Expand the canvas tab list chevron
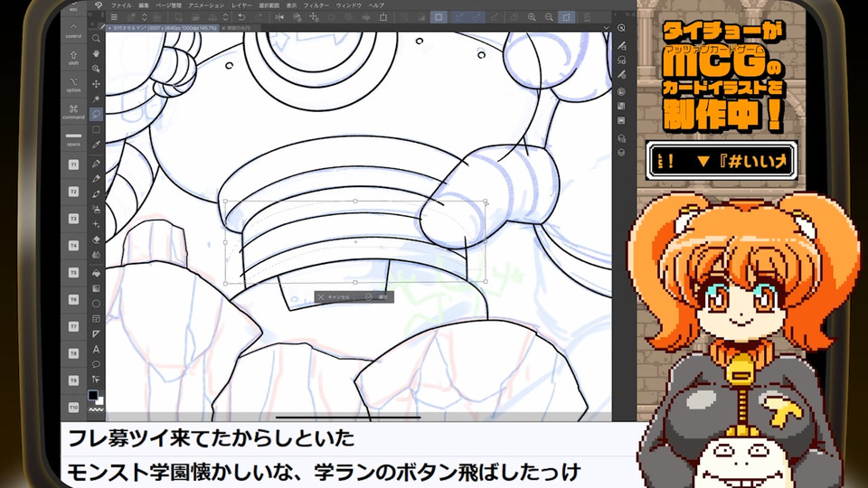Image resolution: width=868 pixels, height=488 pixels. coord(606,28)
